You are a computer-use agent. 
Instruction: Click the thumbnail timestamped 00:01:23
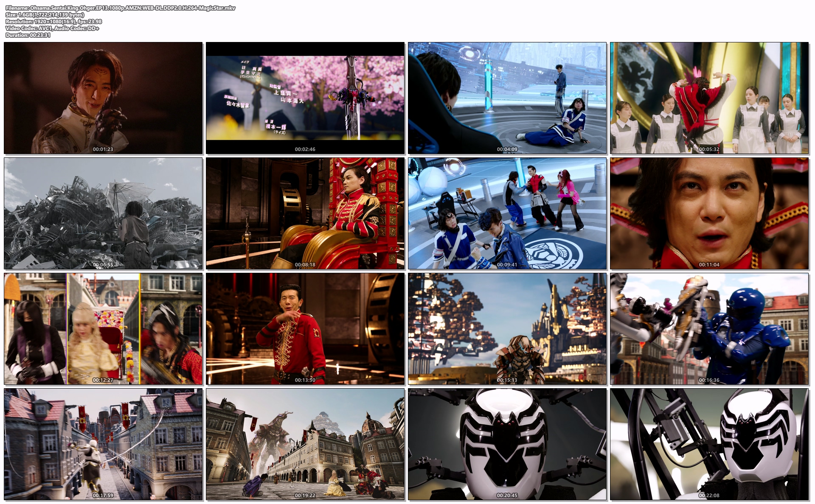103,98
